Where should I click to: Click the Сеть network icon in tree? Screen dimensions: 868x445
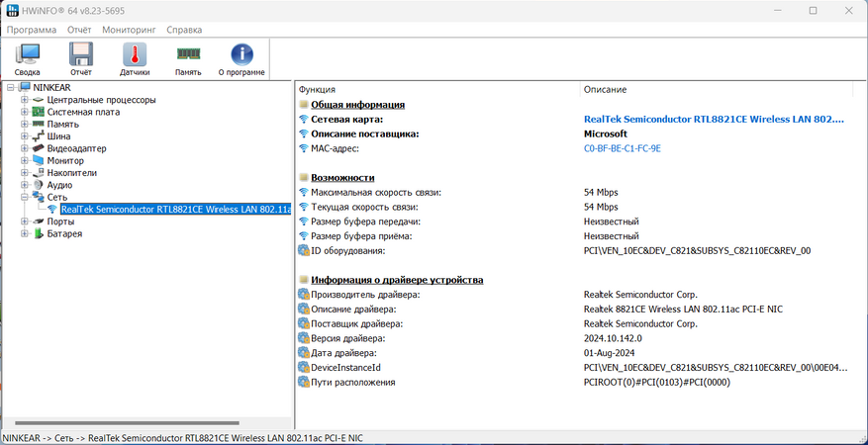coord(38,198)
